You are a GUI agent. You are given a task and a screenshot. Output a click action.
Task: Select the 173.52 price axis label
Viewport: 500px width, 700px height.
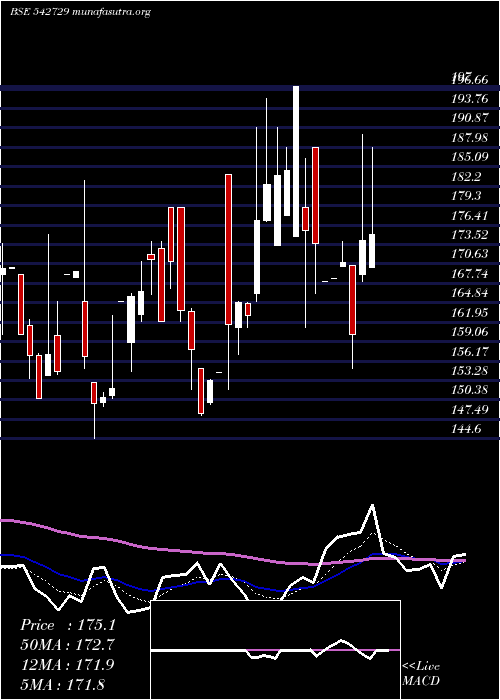click(x=470, y=235)
